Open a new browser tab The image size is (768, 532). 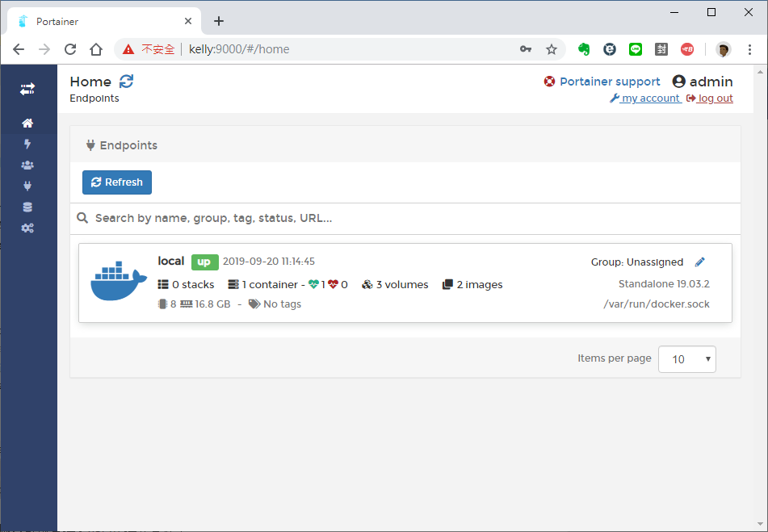[219, 21]
